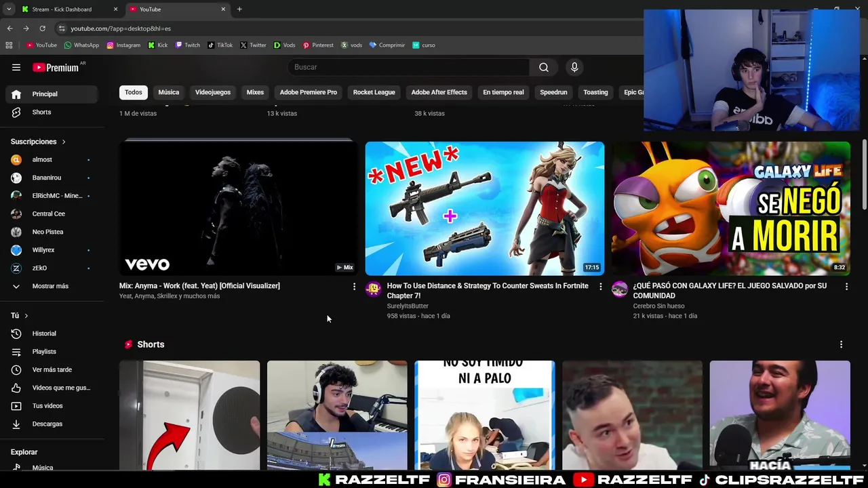Open Neo Pistea channel subscription
Screen dimensions: 868x488
[x=52, y=232]
